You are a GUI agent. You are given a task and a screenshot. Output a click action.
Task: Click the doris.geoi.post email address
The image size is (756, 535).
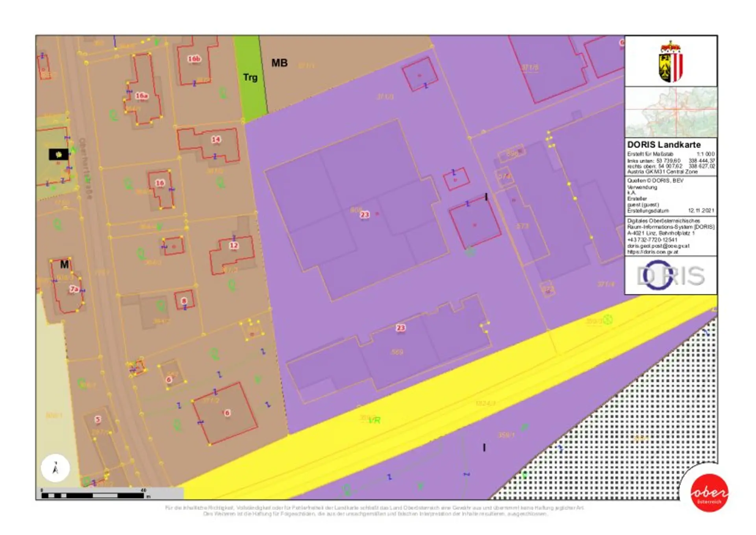pos(658,246)
